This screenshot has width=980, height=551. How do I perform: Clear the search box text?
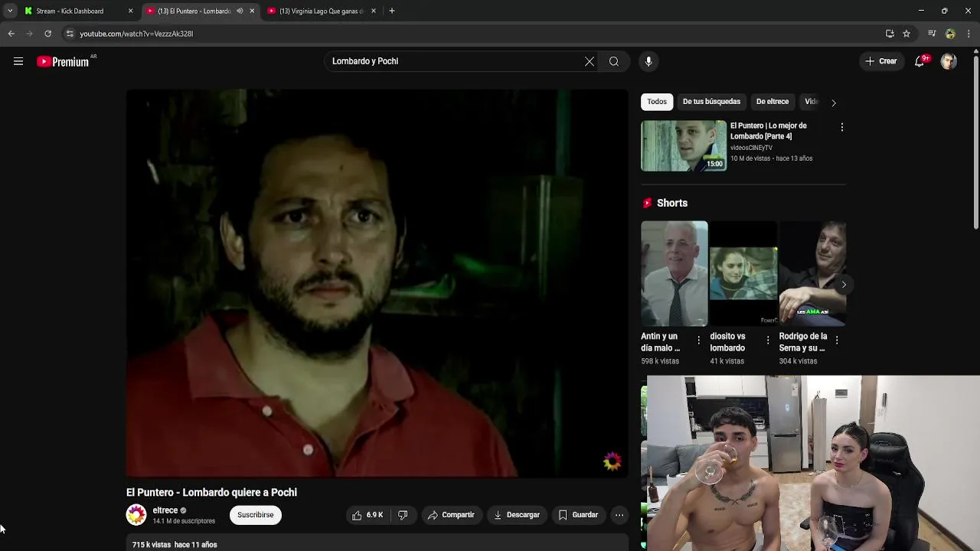[590, 61]
